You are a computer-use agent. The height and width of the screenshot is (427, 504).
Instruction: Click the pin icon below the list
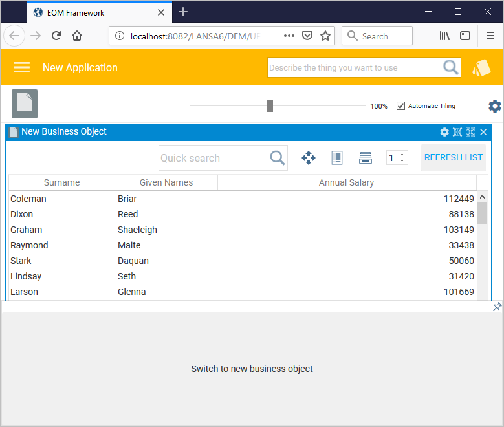pos(497,307)
